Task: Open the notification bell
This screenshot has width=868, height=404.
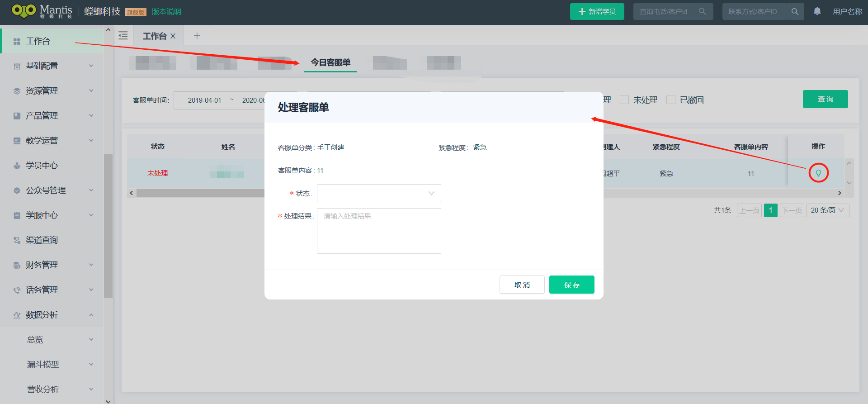Action: (817, 11)
